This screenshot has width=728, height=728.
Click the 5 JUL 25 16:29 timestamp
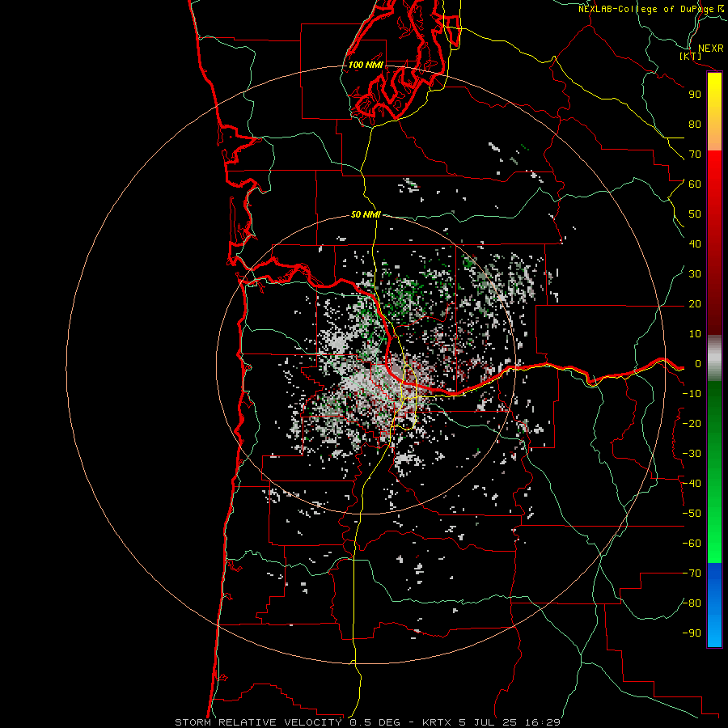coord(510,722)
